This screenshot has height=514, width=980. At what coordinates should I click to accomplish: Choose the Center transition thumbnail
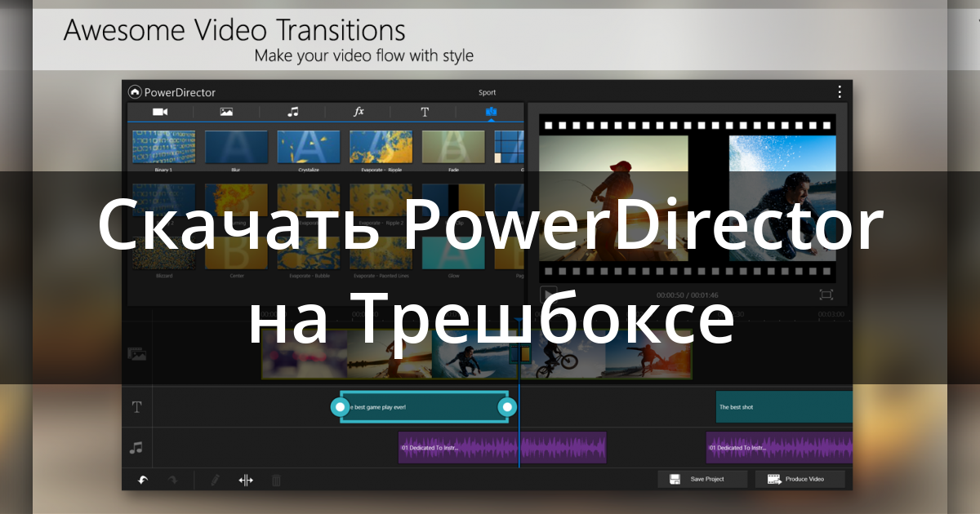coord(236,252)
